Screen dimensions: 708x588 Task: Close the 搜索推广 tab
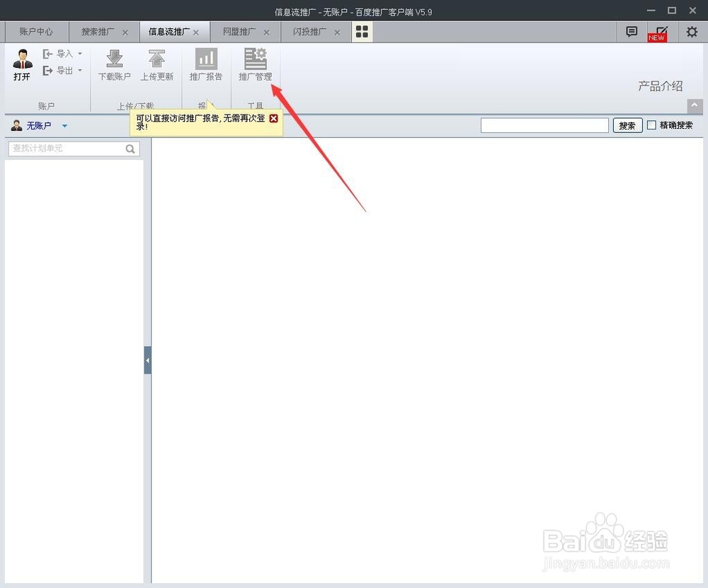point(125,33)
